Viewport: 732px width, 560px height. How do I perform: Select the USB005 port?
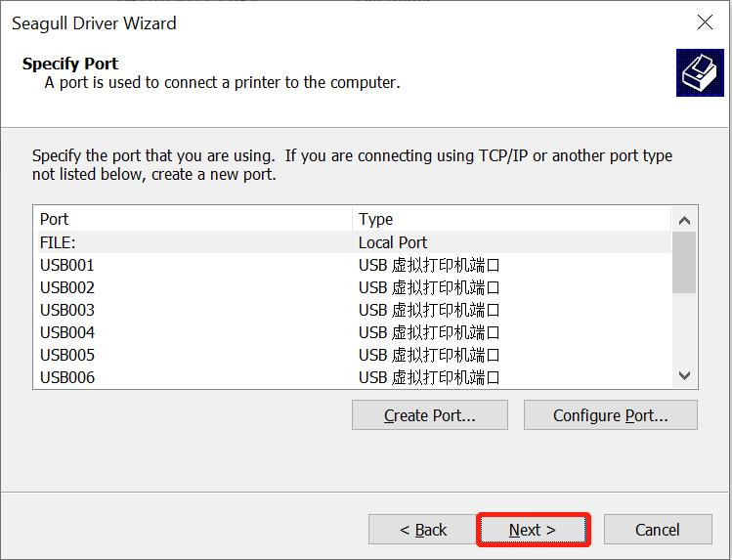(x=355, y=355)
